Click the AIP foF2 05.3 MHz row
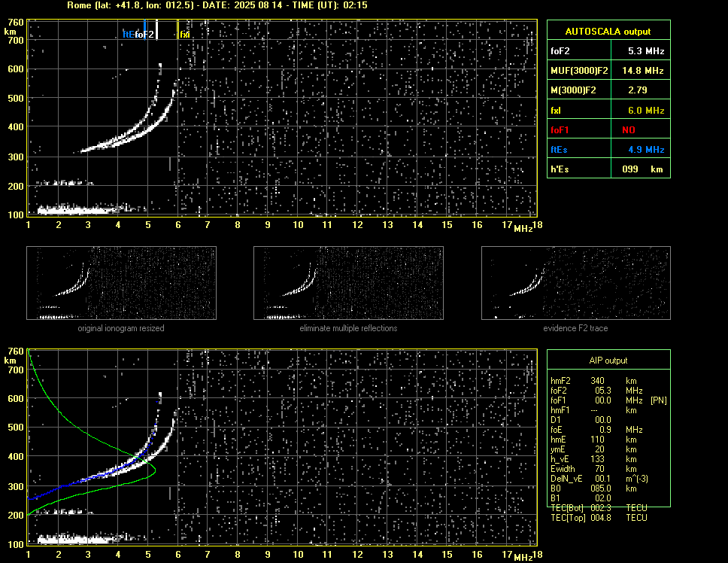The height and width of the screenshot is (563, 728). 596,391
